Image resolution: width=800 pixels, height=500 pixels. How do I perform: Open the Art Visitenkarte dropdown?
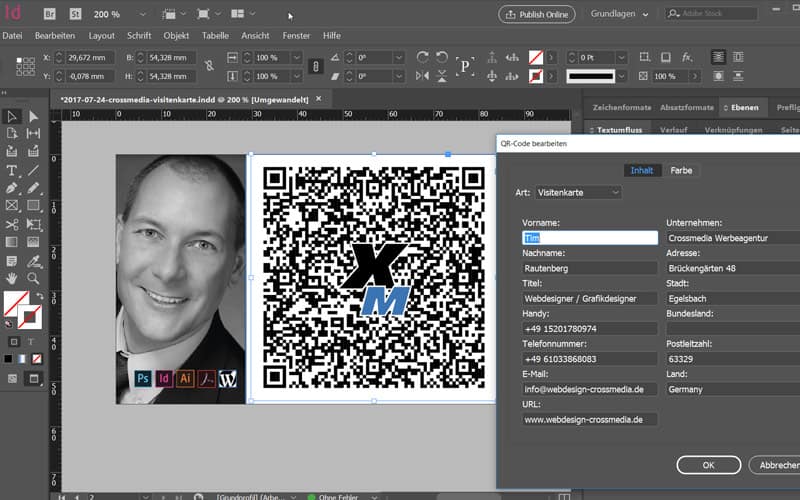coord(578,192)
